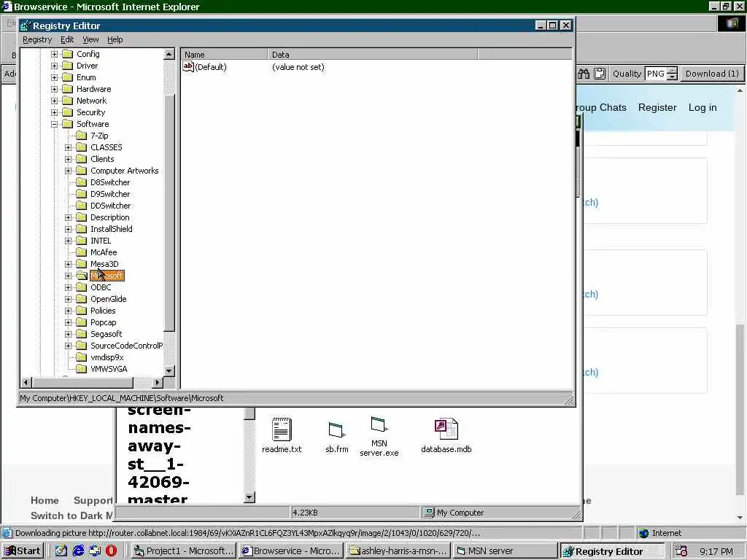Click the Register link on the webpage
The width and height of the screenshot is (747, 560).
coord(657,108)
